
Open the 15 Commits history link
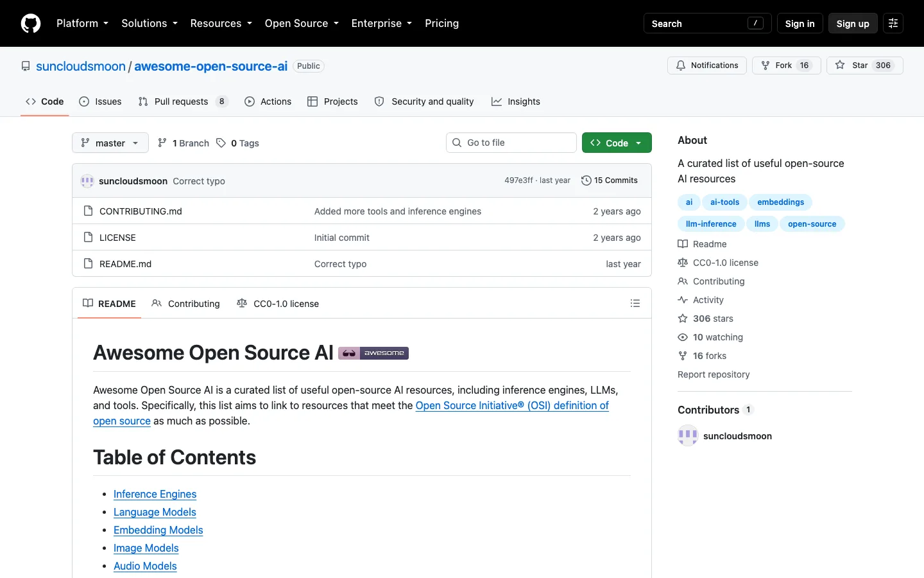pos(610,180)
